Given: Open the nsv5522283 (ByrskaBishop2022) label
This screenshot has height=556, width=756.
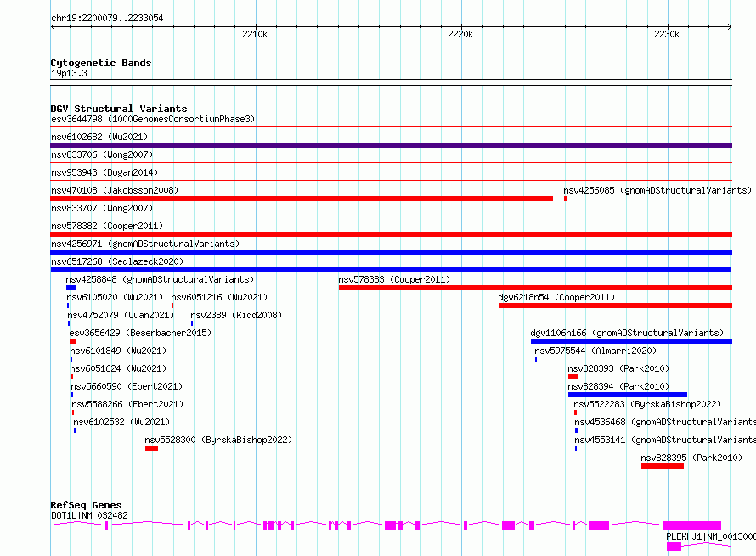Looking at the screenshot, I should (647, 404).
